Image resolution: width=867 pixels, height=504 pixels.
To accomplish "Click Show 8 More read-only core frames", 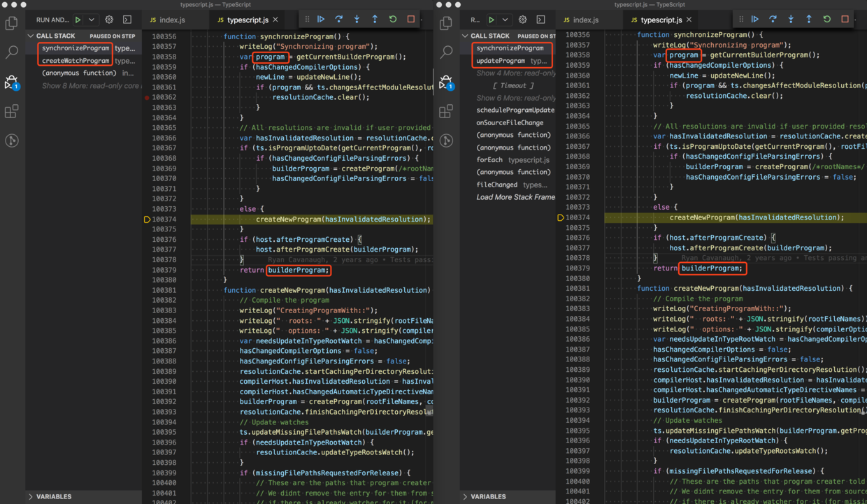I will [x=90, y=86].
